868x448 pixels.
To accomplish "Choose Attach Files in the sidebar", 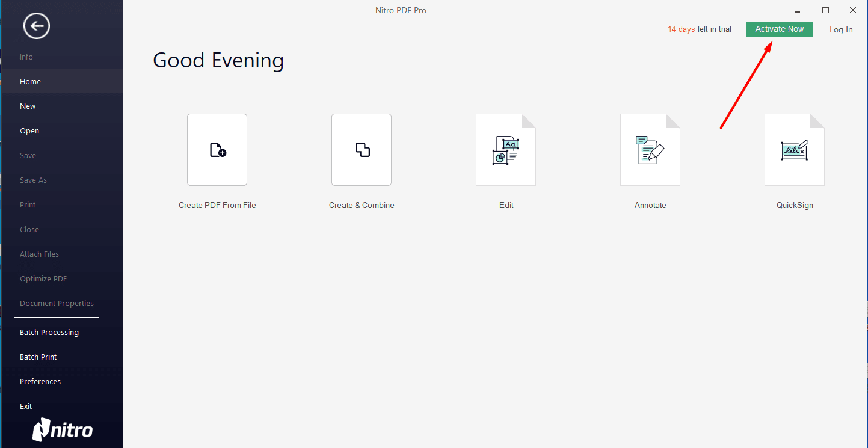I will pyautogui.click(x=39, y=254).
